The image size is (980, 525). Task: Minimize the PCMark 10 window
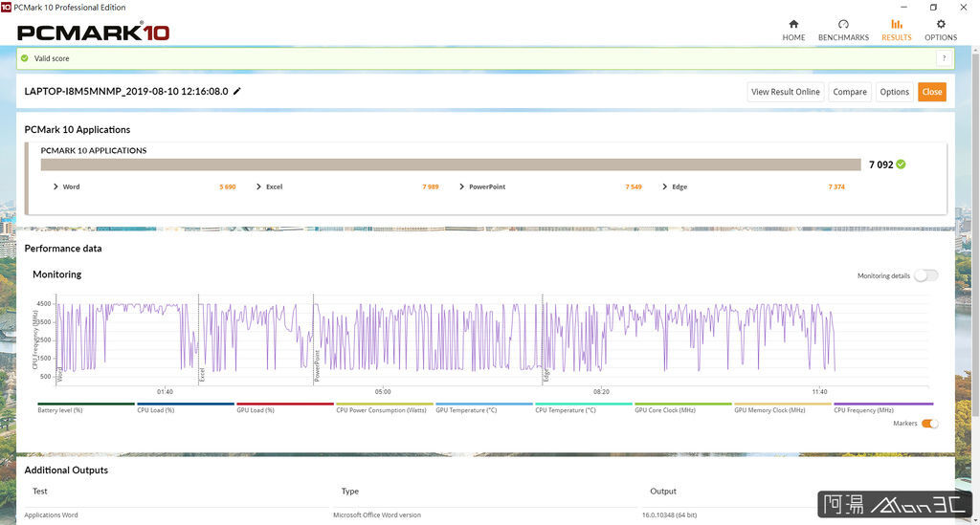(903, 7)
